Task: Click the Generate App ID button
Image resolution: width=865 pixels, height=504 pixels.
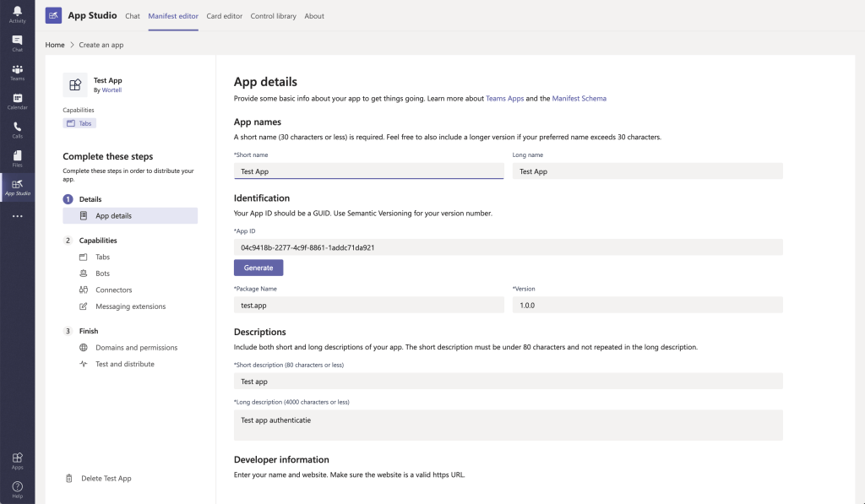Action: click(258, 268)
